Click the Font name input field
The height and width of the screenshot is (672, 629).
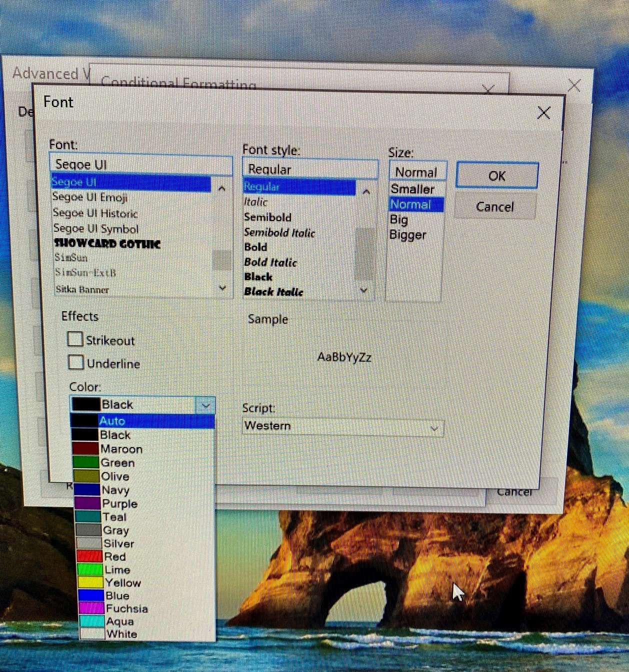(x=141, y=164)
